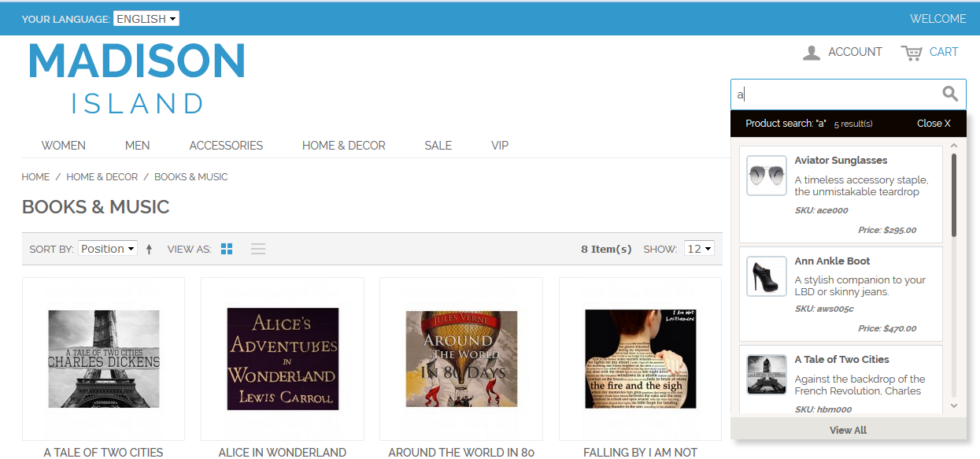Image resolution: width=980 pixels, height=459 pixels.
Task: Switch to grid view icon
Action: coord(227,249)
